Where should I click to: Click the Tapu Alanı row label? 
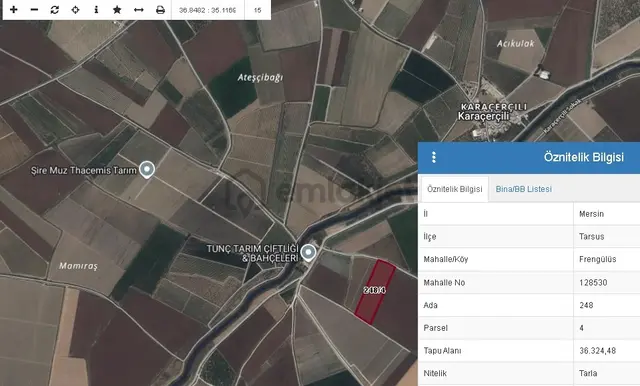(442, 351)
